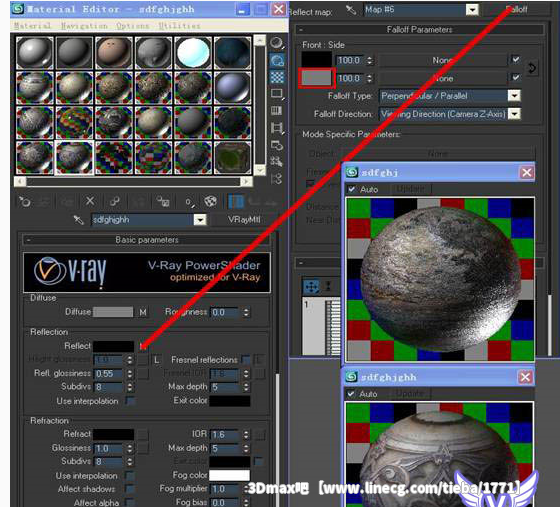The height and width of the screenshot is (507, 560).
Task: Open the sdfghjghh material name dropdown arrow
Action: pos(200,220)
